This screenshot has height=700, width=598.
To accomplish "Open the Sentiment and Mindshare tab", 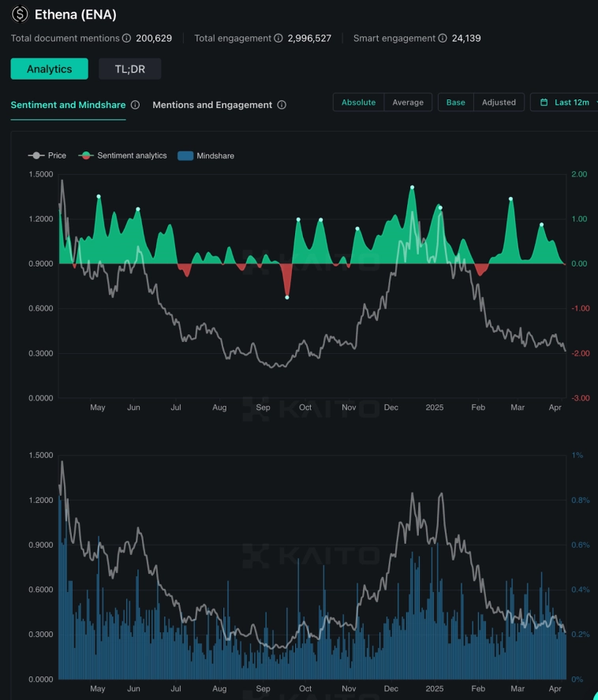I will coord(68,105).
